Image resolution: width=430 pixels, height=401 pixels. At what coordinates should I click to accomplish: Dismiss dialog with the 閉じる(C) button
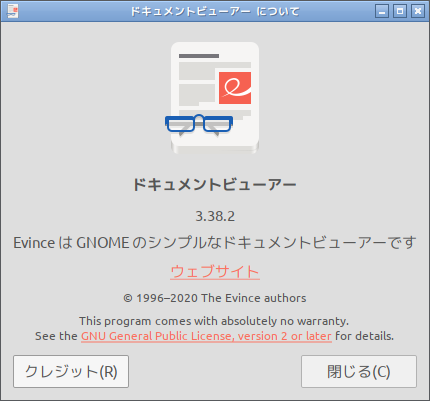[359, 371]
